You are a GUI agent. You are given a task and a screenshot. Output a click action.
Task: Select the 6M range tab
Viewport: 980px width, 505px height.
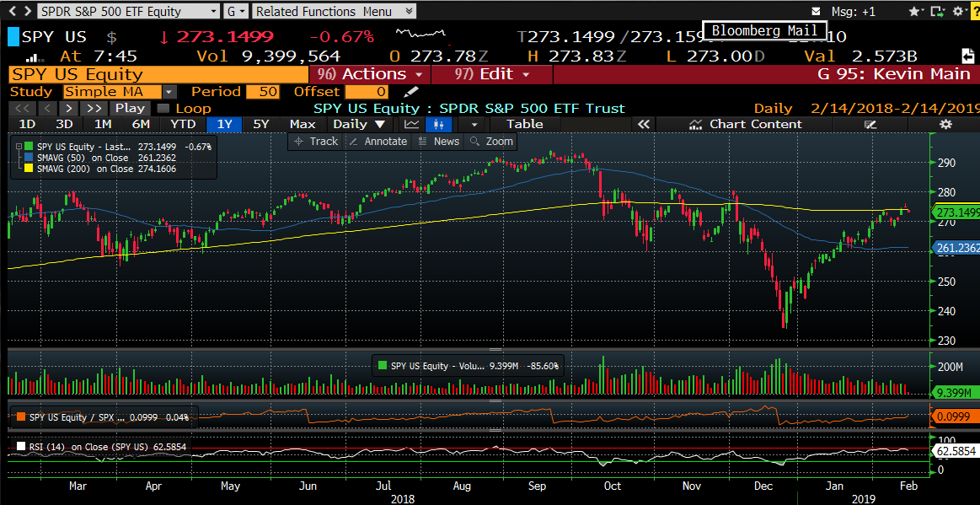click(x=142, y=124)
